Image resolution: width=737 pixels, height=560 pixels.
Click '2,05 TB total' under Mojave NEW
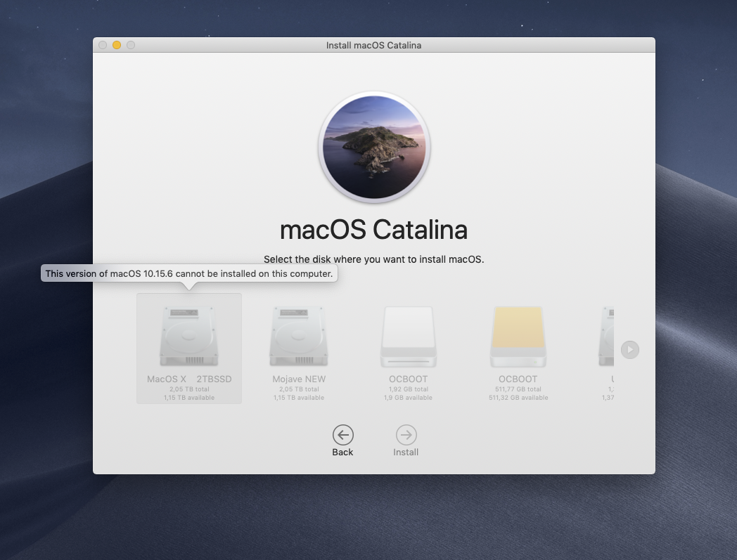click(299, 389)
